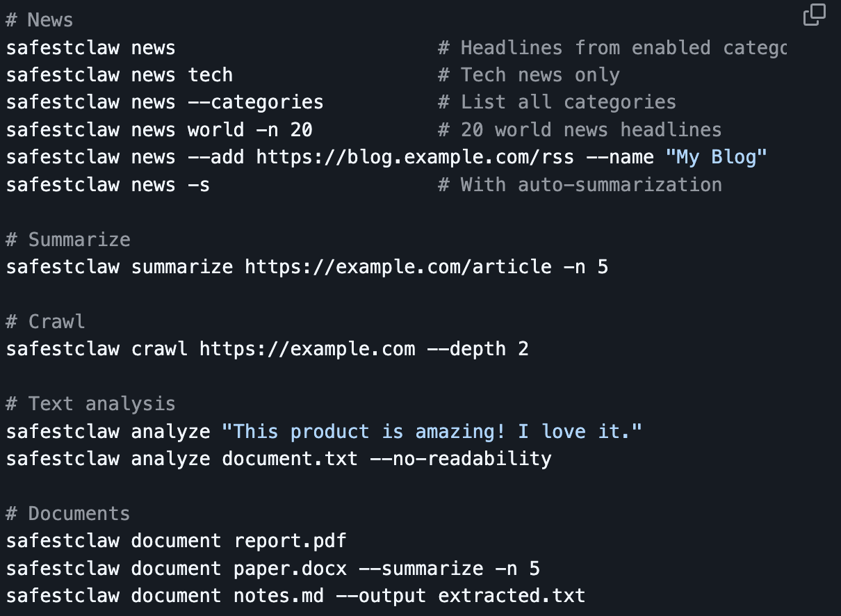This screenshot has height=616, width=841.
Task: Click the "# News" comment line
Action: tap(40, 20)
